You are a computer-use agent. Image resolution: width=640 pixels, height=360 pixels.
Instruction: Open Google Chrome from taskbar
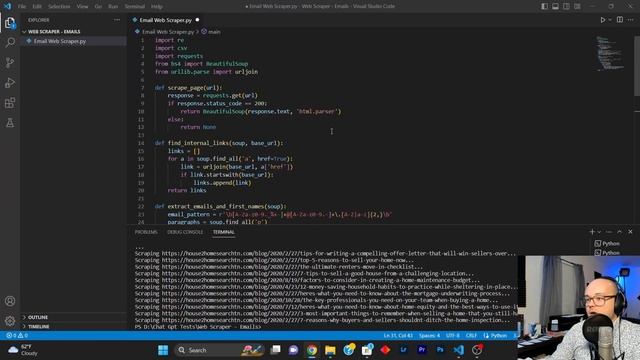(312, 350)
